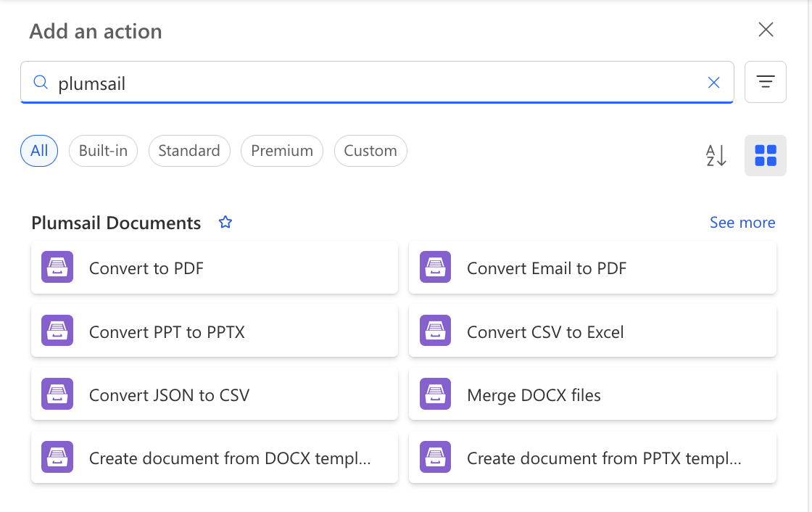The height and width of the screenshot is (512, 812).
Task: Star Plumsail Documents as a favorite
Action: point(225,222)
